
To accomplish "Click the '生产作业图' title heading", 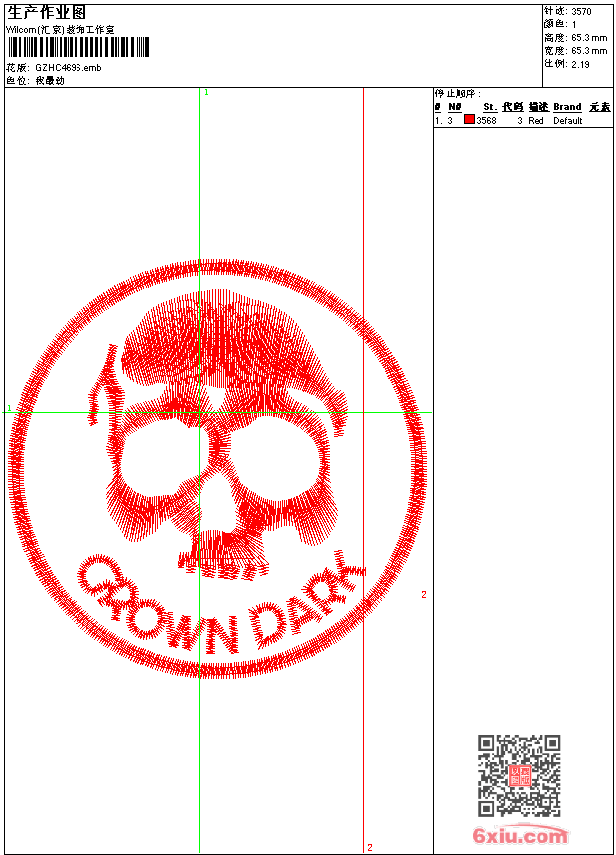I will pos(47,13).
